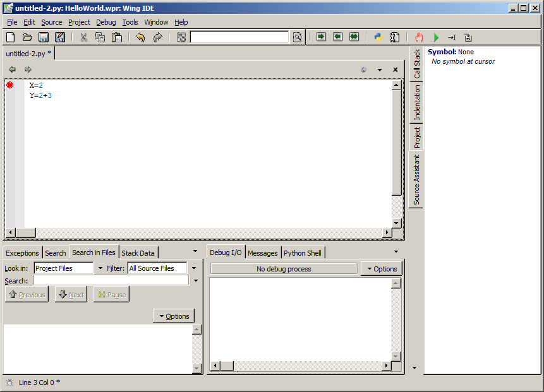544x392 pixels.
Task: Click the Python logo toolbar icon
Action: [378, 37]
